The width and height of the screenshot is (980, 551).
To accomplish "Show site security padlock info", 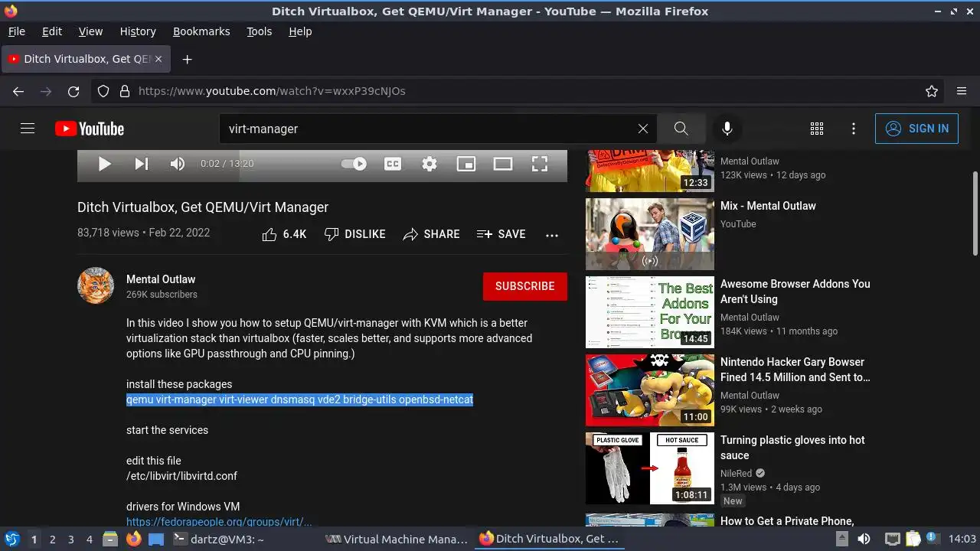I will coord(124,91).
